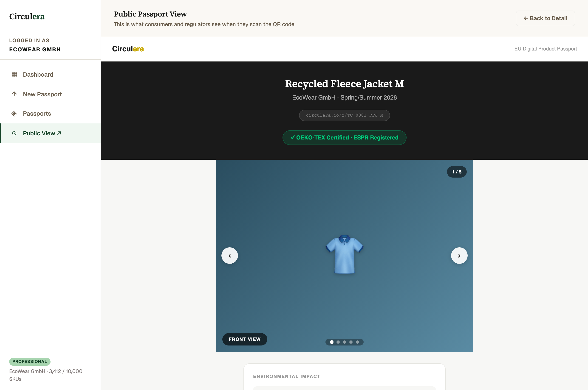Image resolution: width=588 pixels, height=390 pixels.
Task: Advance to next product image
Action: pyautogui.click(x=459, y=255)
